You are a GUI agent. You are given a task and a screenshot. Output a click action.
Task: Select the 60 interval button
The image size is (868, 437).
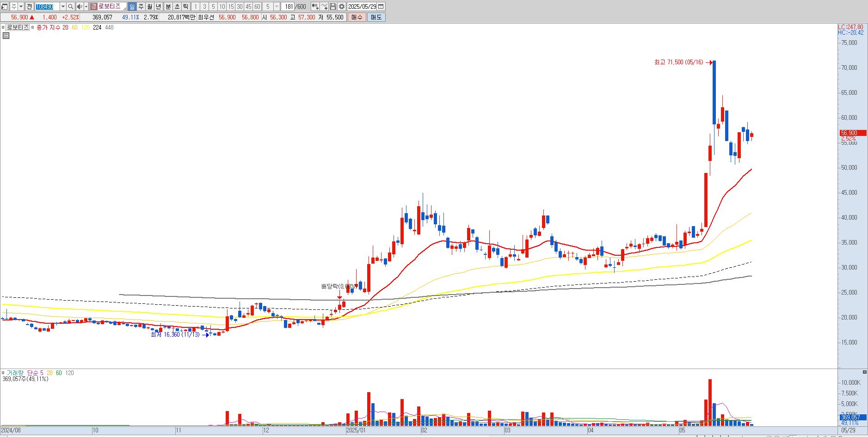coord(257,6)
